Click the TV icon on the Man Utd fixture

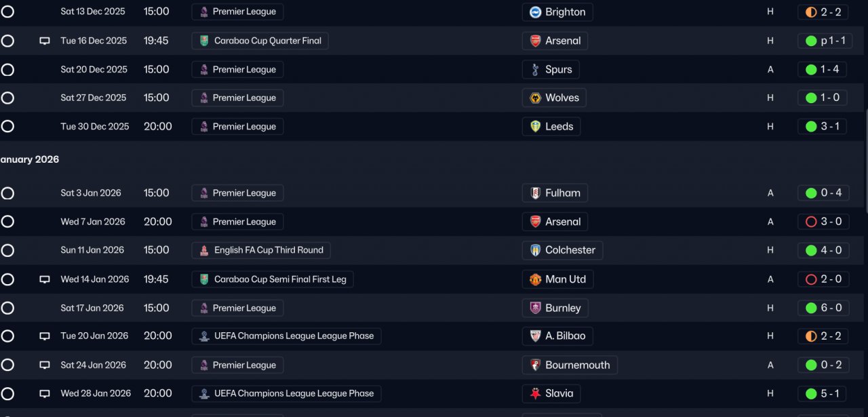point(45,279)
